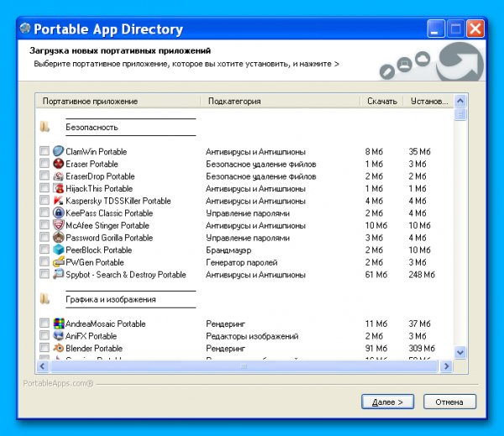Check the ClamWin Portable checkbox
This screenshot has width=504, height=436.
[x=45, y=151]
